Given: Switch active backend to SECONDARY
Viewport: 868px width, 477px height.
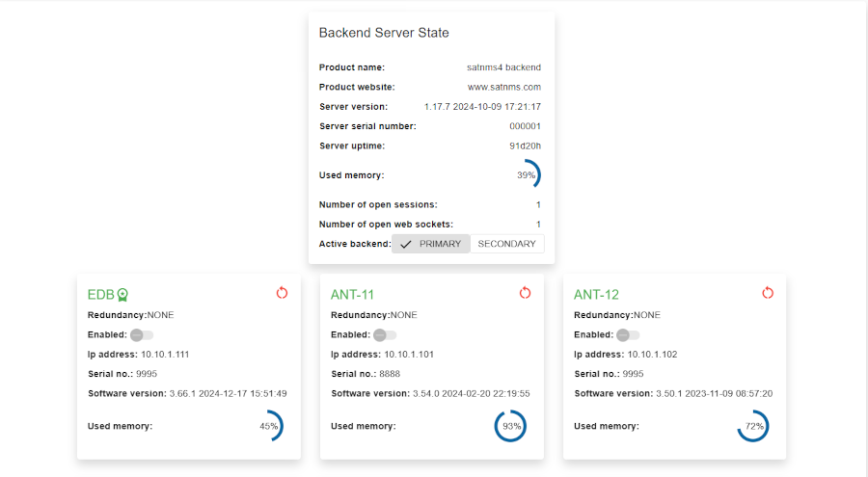Looking at the screenshot, I should click(x=507, y=244).
